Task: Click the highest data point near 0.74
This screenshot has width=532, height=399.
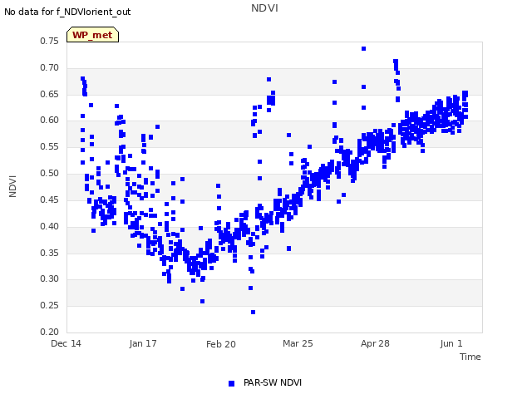Action: click(363, 49)
